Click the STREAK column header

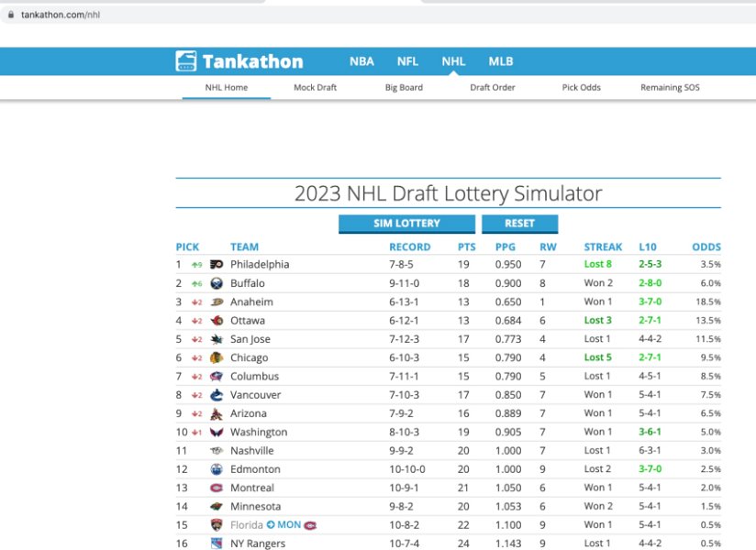(603, 247)
